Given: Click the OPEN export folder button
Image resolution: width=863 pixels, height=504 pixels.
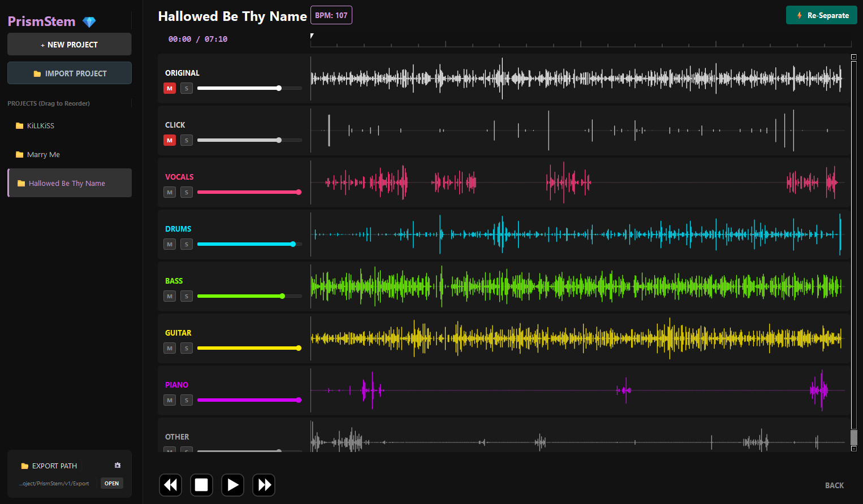Looking at the screenshot, I should (112, 483).
